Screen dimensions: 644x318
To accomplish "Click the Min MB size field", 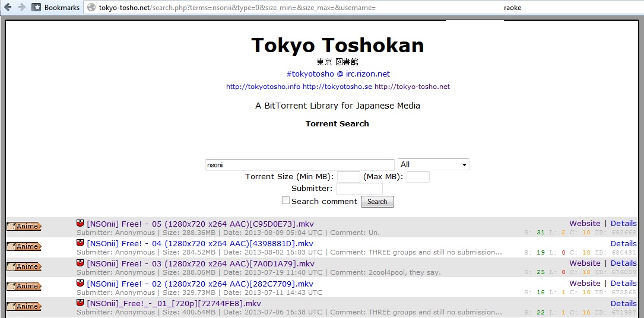I will point(348,177).
